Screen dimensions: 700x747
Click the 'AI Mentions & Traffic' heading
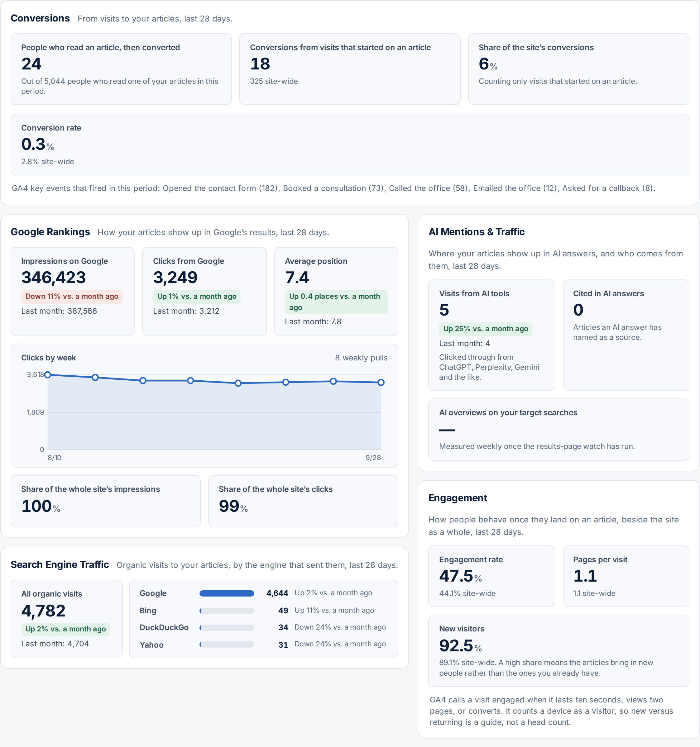(476, 232)
